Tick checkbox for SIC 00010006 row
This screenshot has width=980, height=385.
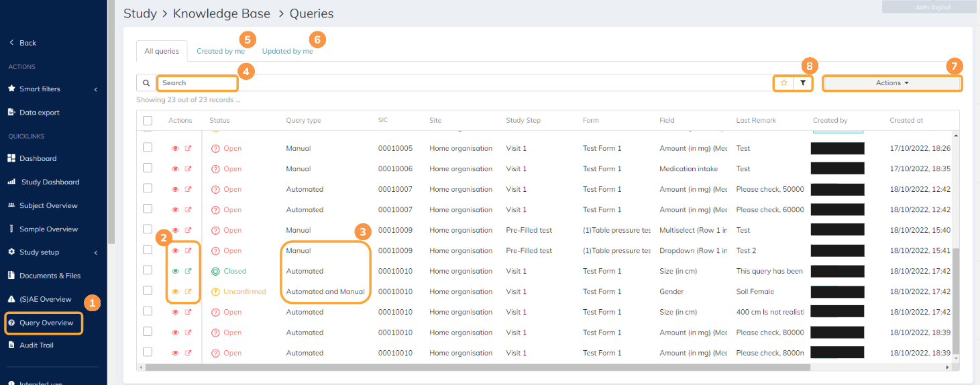point(148,168)
